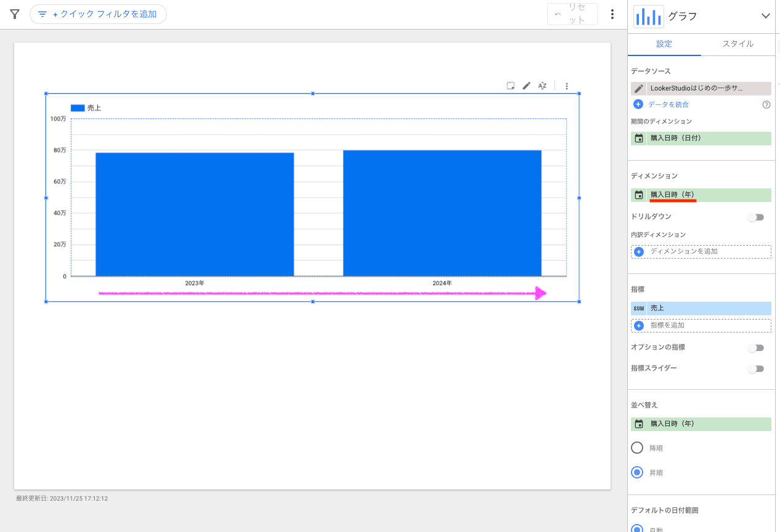Open the chart's three-dot more menu
This screenshot has width=780, height=532.
[x=567, y=86]
